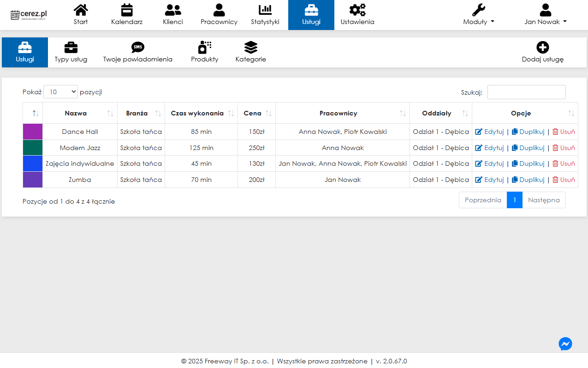Open Kategorie layers icon
The height and width of the screenshot is (368, 588).
[251, 47]
